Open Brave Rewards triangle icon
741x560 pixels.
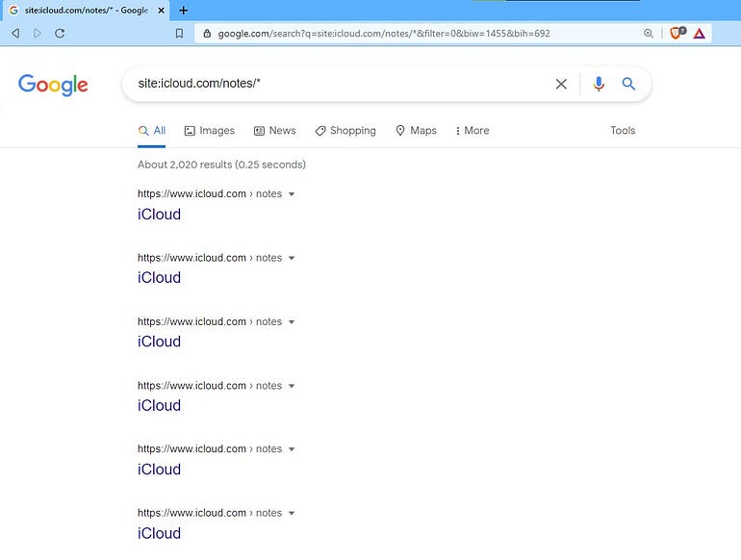(700, 33)
